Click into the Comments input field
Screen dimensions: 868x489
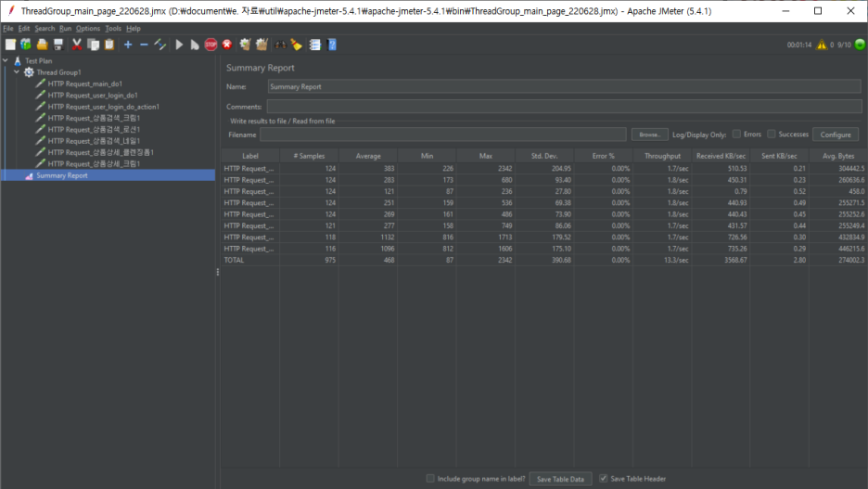pyautogui.click(x=564, y=107)
